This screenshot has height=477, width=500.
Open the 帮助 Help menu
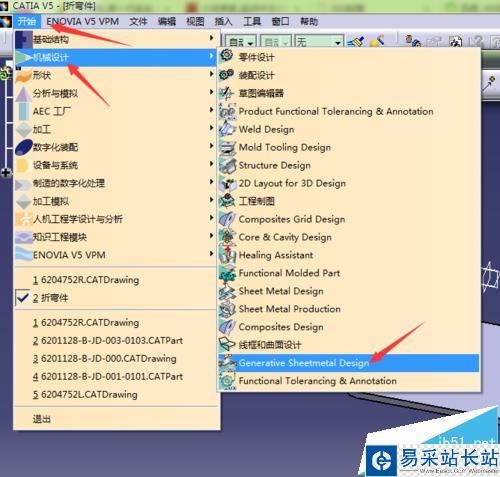point(309,22)
